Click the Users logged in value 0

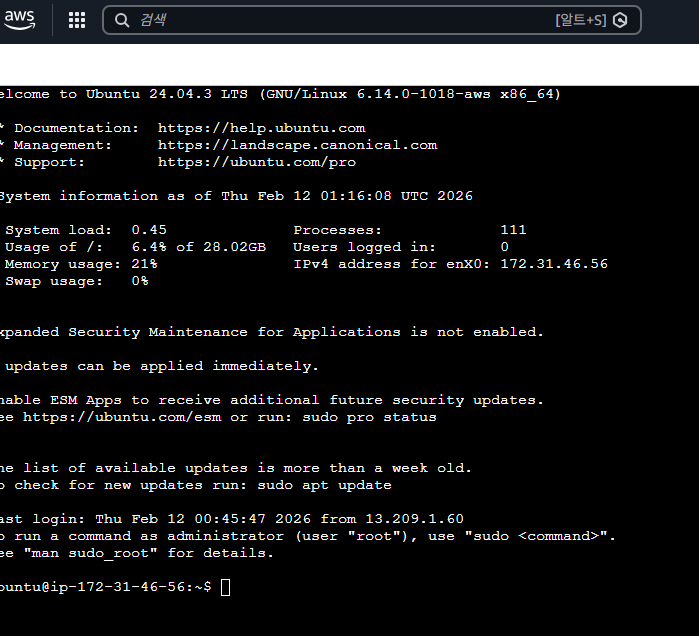click(x=505, y=247)
